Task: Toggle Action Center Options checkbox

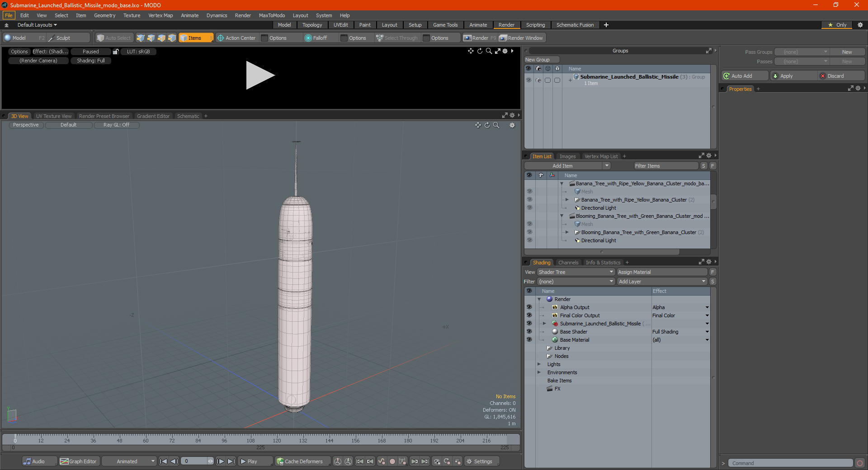Action: pyautogui.click(x=265, y=38)
